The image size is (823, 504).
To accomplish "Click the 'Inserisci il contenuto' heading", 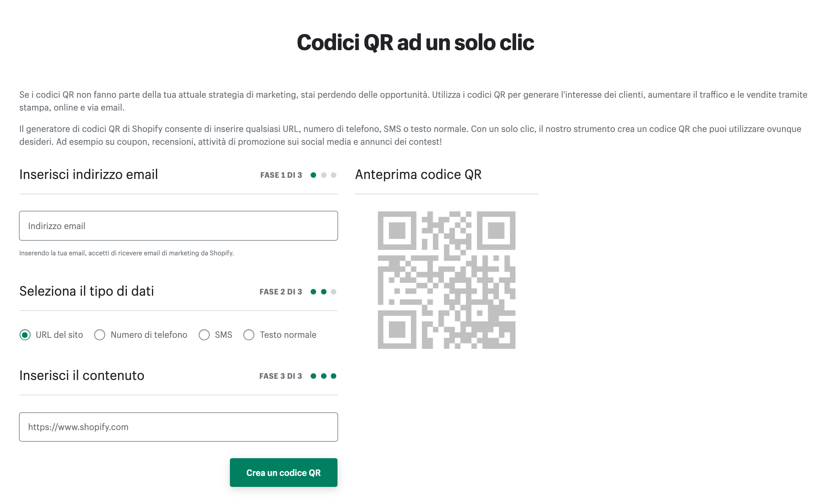I will [x=82, y=375].
